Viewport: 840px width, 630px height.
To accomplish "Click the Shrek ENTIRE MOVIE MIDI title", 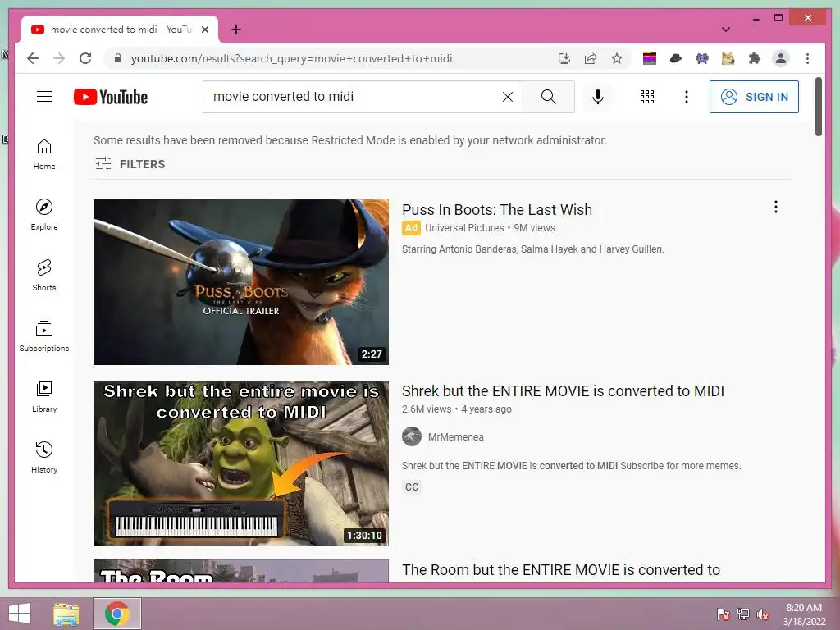I will [x=563, y=391].
